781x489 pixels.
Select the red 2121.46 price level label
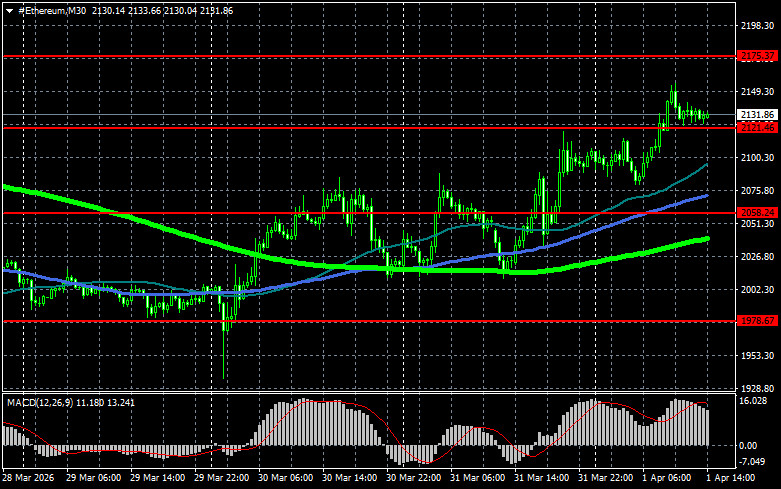tap(757, 128)
